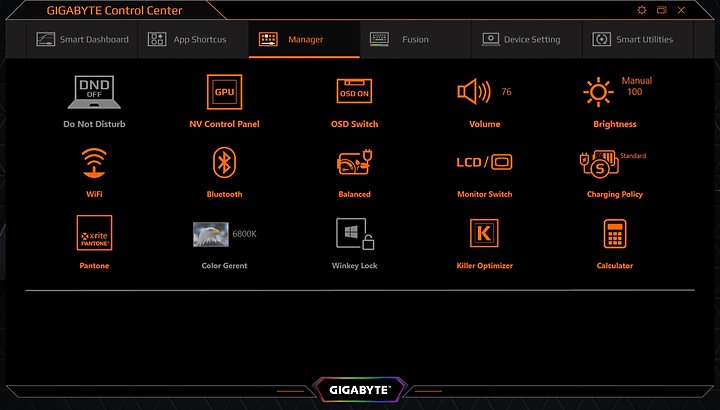Toggle the Do Not Disturb DND icon
The width and height of the screenshot is (720, 410).
coord(94,92)
